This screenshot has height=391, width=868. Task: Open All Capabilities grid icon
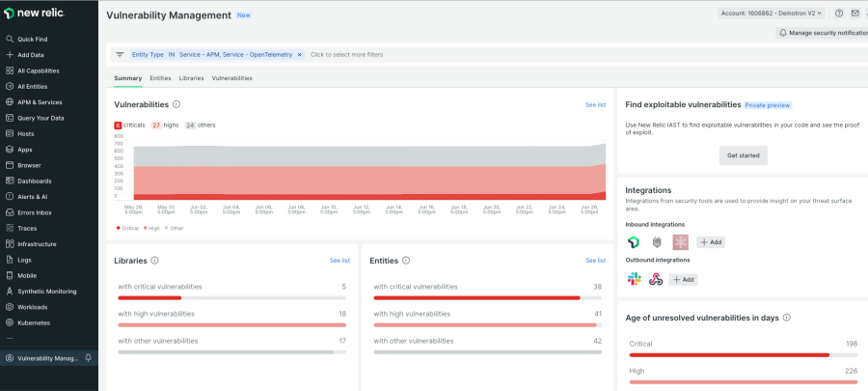[x=10, y=70]
